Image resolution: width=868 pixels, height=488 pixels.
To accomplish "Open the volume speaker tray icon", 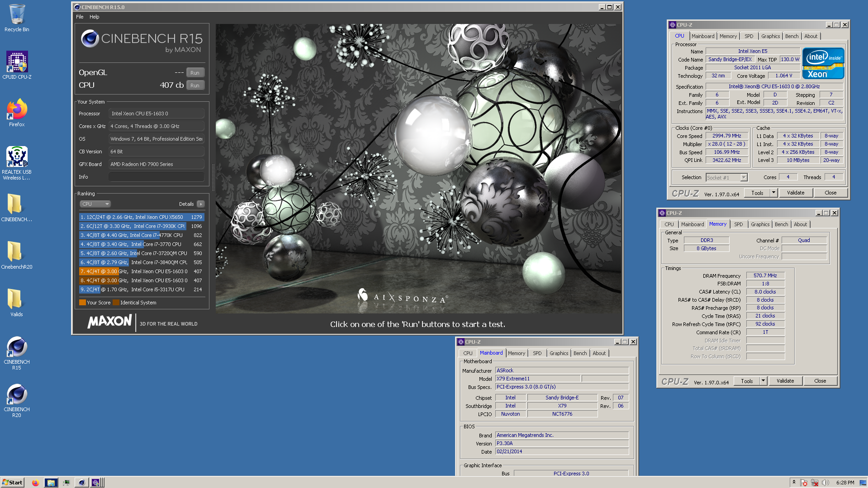I will tap(825, 483).
